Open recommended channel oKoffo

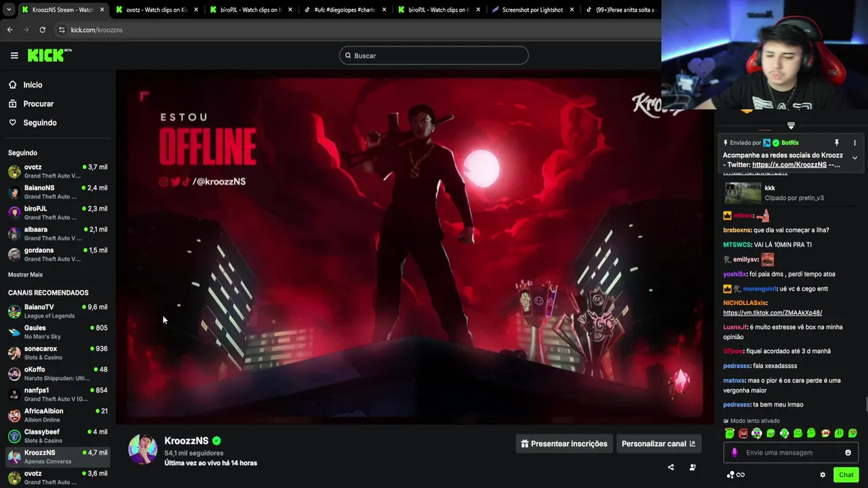(x=58, y=373)
